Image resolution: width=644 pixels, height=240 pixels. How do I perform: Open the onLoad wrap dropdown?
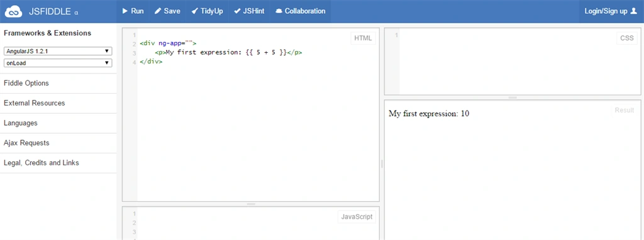[58, 63]
